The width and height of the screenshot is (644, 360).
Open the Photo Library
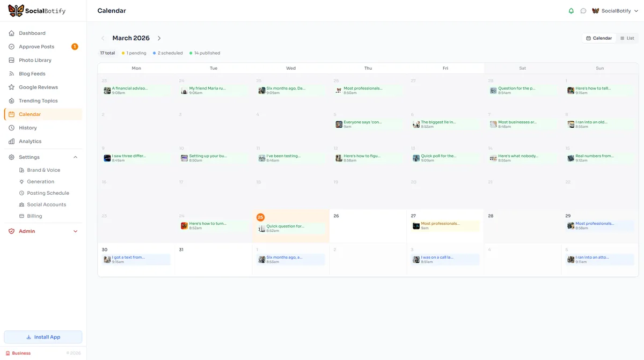coord(36,60)
